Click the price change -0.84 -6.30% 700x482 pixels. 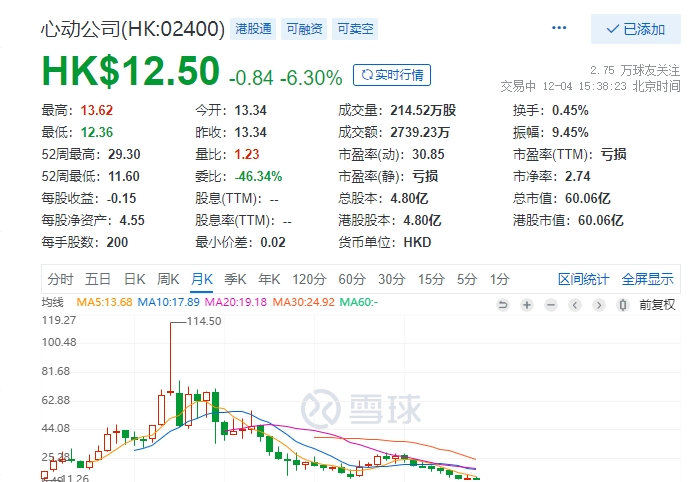click(x=286, y=78)
